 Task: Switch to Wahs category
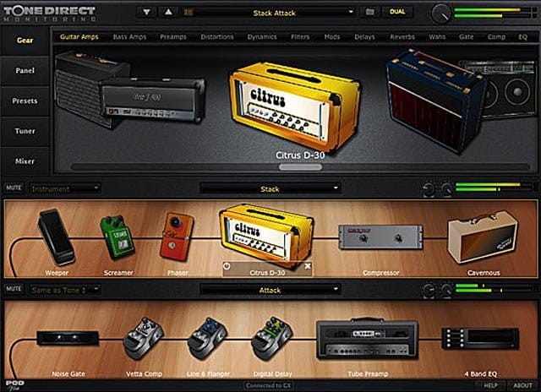tap(437, 37)
